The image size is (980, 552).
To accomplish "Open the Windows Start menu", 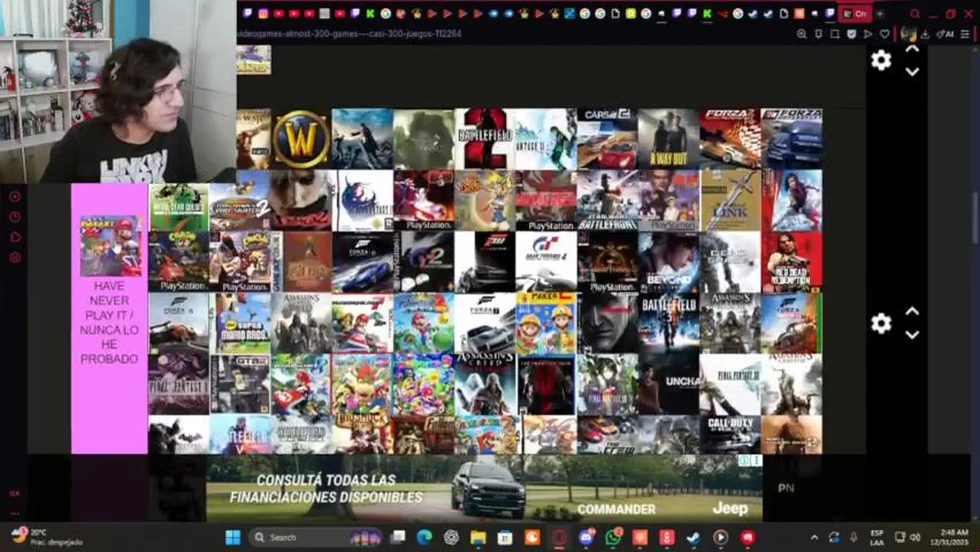I will tap(233, 537).
